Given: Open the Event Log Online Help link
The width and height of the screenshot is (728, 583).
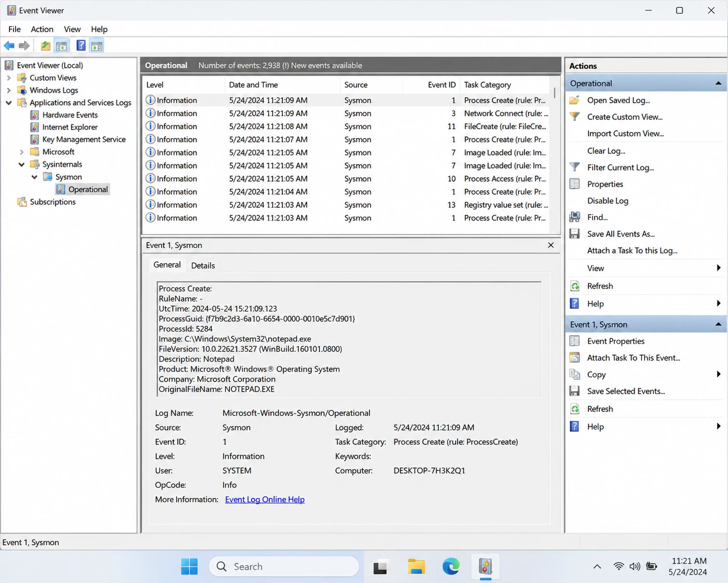Looking at the screenshot, I should pyautogui.click(x=265, y=499).
